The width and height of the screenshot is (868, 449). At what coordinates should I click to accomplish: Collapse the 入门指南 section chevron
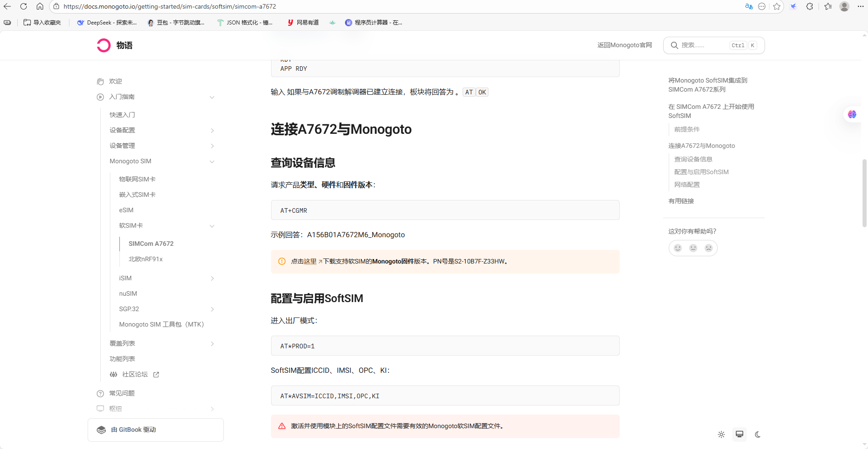click(212, 97)
